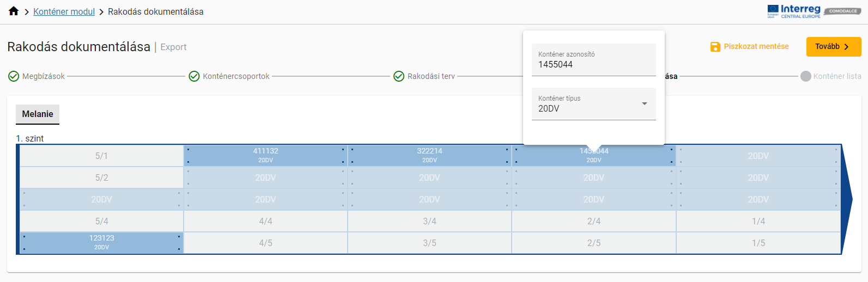Select container 411132 in the grid
868x282 pixels.
(x=265, y=155)
